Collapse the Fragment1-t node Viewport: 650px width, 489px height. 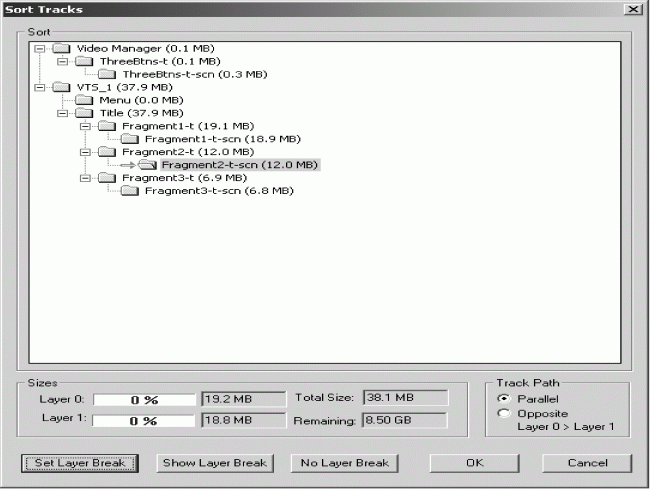tap(85, 126)
